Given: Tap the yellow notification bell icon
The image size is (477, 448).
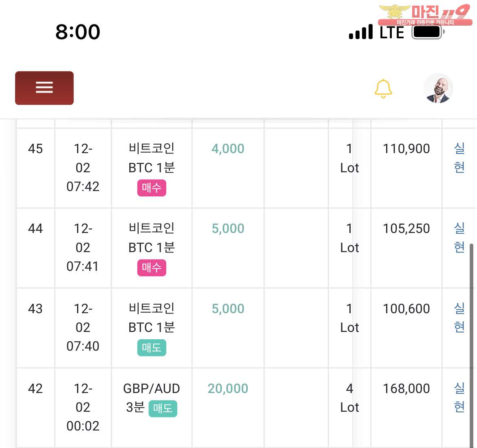Looking at the screenshot, I should pos(383,88).
